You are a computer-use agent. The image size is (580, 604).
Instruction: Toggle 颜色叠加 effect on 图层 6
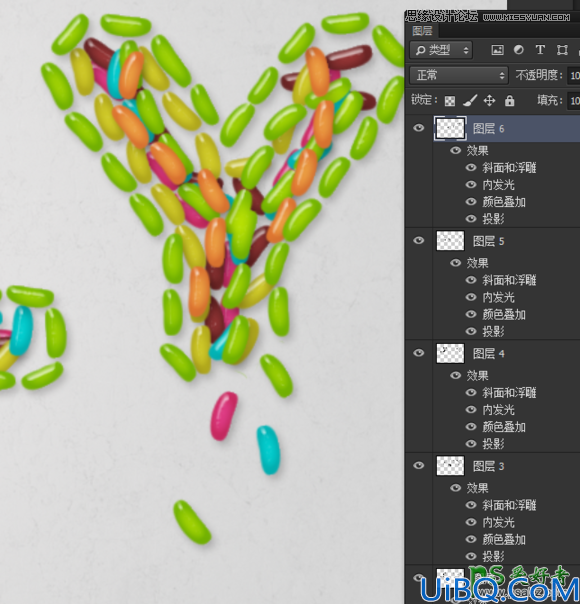(471, 201)
